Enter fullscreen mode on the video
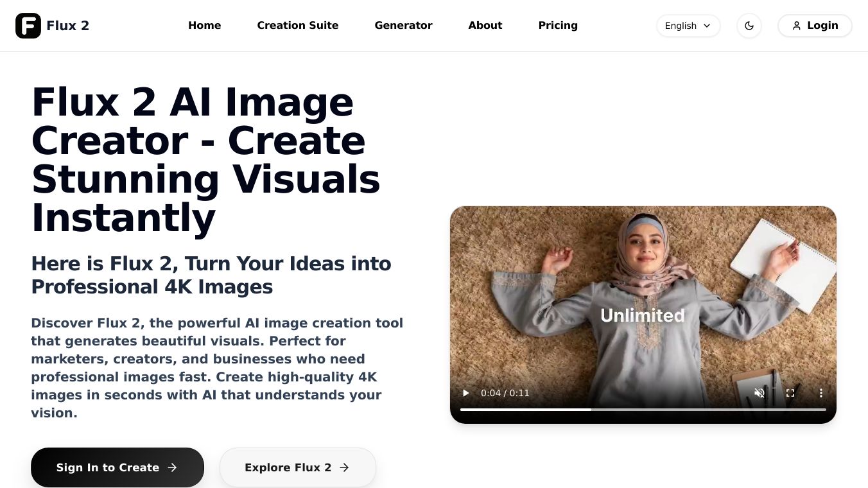Screen dimensions: 868x488 [790, 393]
